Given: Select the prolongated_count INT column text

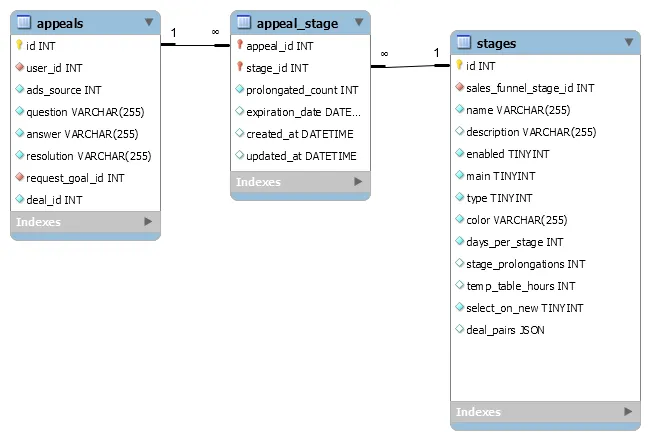Looking at the screenshot, I should (x=302, y=90).
